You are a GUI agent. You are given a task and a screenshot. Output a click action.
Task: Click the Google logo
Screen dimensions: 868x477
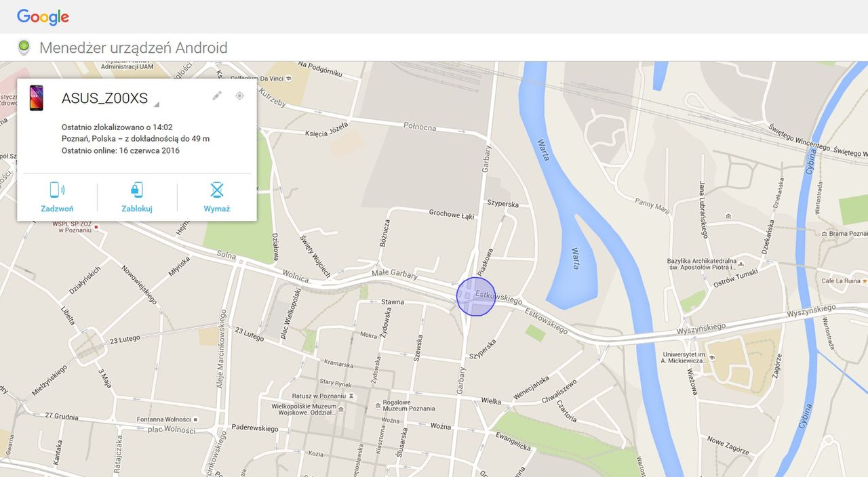tap(43, 17)
